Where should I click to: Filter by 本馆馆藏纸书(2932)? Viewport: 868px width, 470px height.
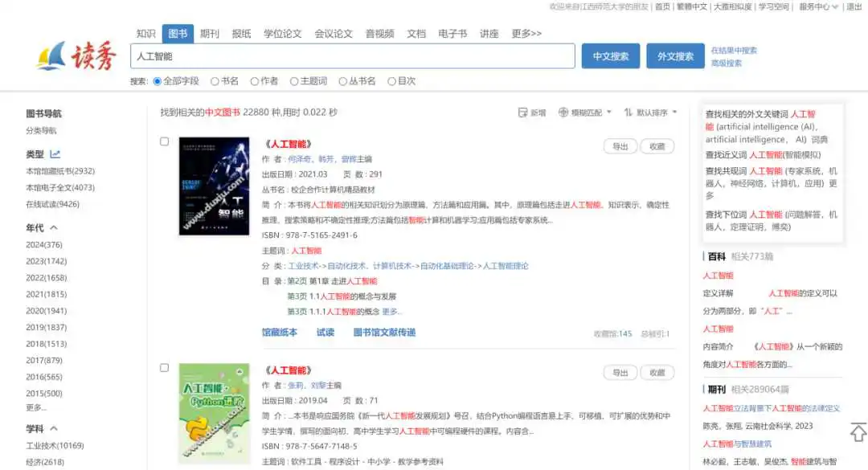60,171
